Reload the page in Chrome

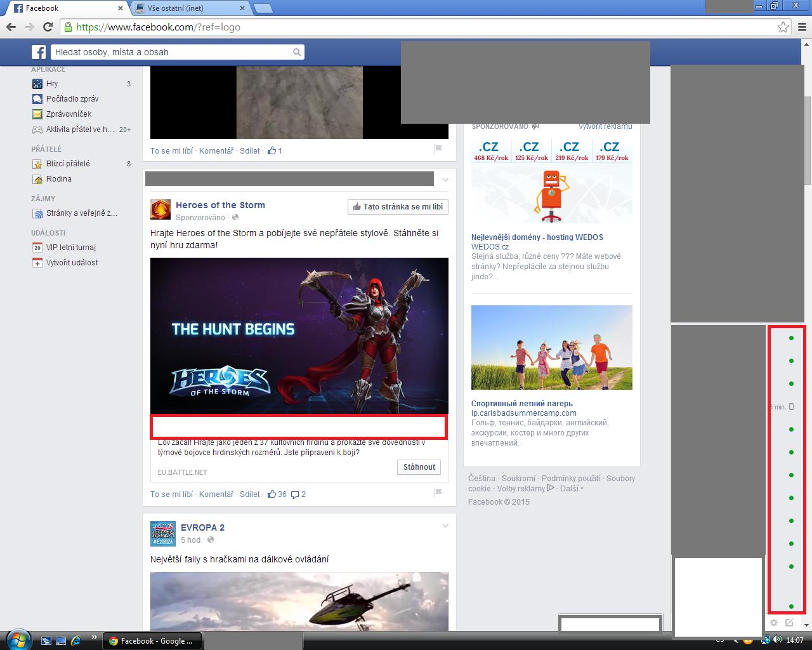click(48, 27)
